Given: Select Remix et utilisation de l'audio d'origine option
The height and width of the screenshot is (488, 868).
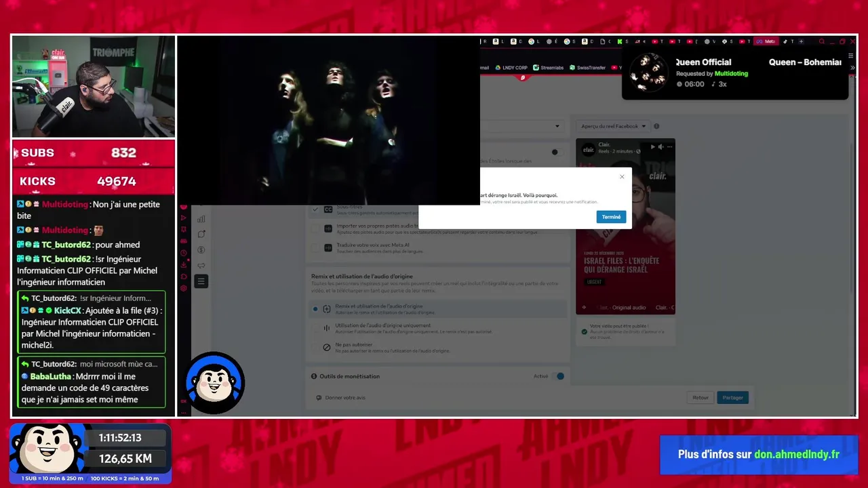Looking at the screenshot, I should [437, 309].
